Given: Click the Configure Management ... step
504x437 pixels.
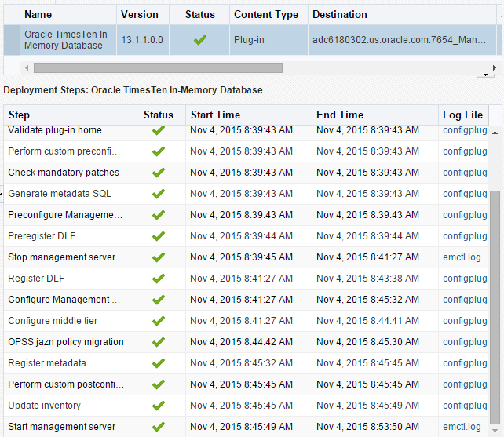Looking at the screenshot, I should (x=64, y=300).
